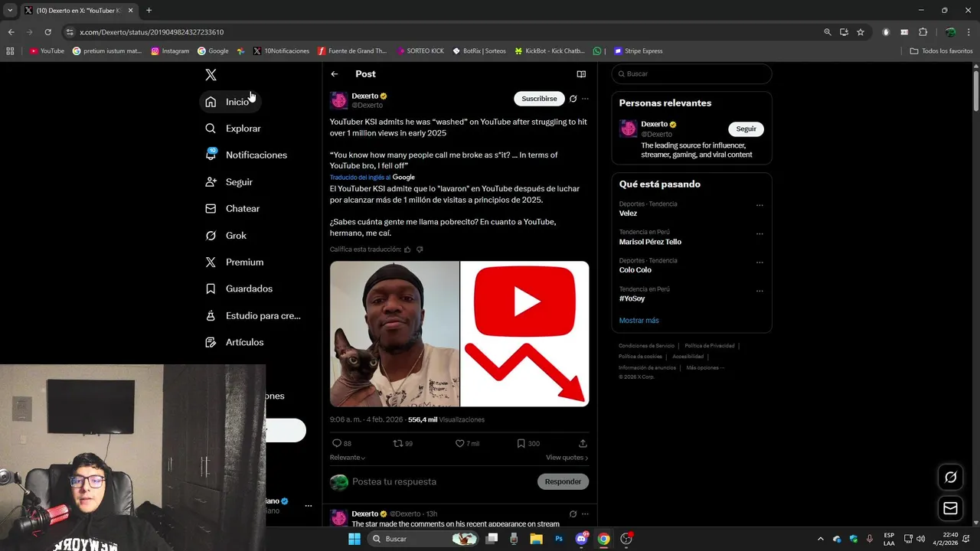Open Seguir in the sidebar

[229, 182]
